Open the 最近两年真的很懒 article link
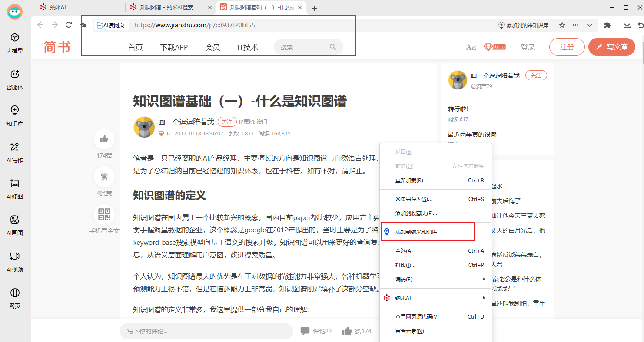This screenshot has width=644, height=342. (x=472, y=135)
